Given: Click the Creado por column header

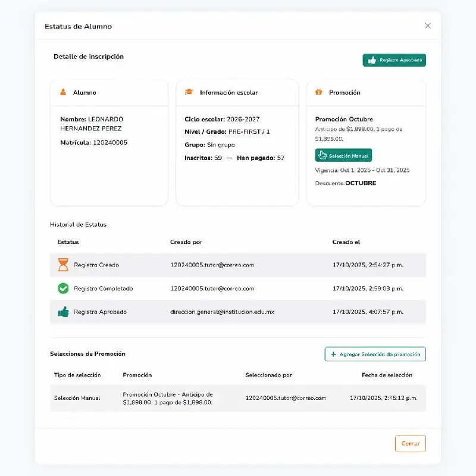Looking at the screenshot, I should [x=186, y=242].
